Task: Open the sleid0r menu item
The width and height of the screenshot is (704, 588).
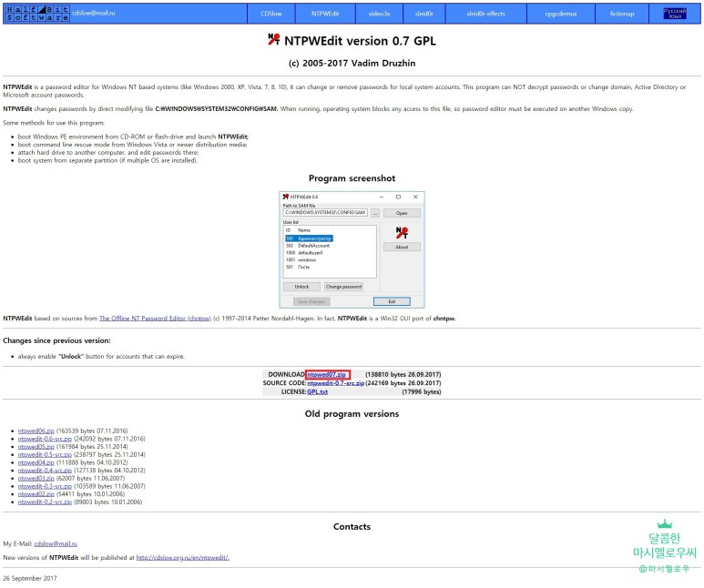Action: [424, 14]
